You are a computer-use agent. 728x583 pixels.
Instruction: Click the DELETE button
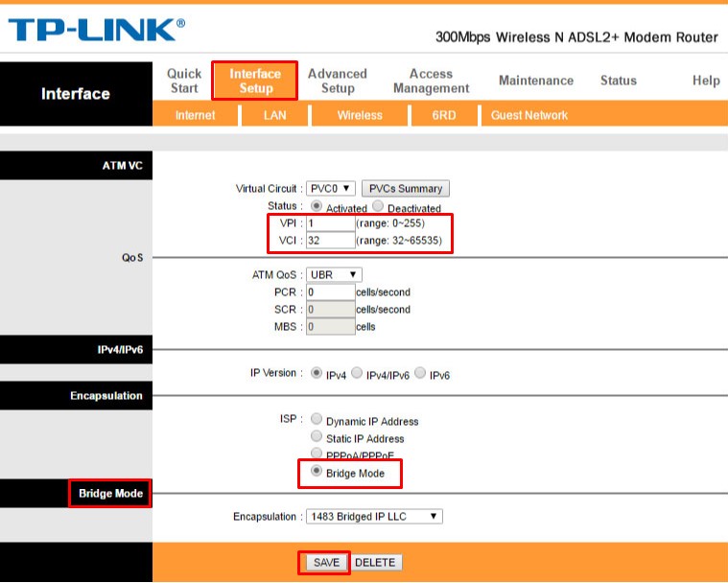click(x=375, y=563)
